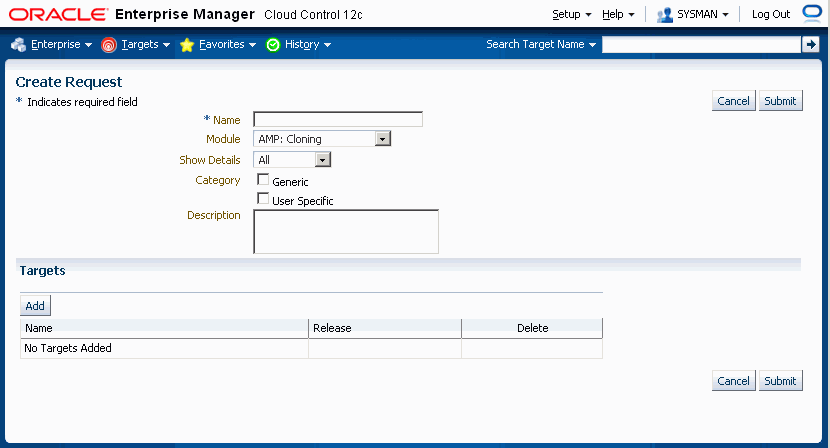Click the Cloud Control 12c text
The width and height of the screenshot is (830, 448).
[313, 15]
